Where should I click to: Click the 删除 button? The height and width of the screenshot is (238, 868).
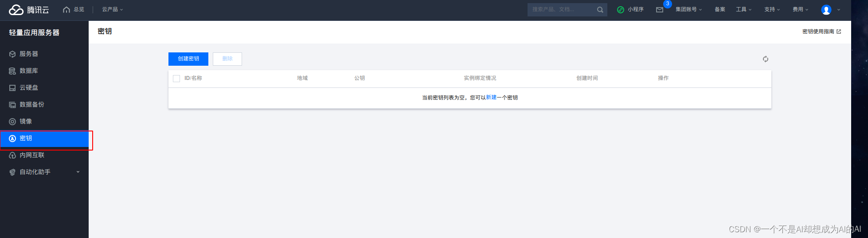(x=227, y=59)
